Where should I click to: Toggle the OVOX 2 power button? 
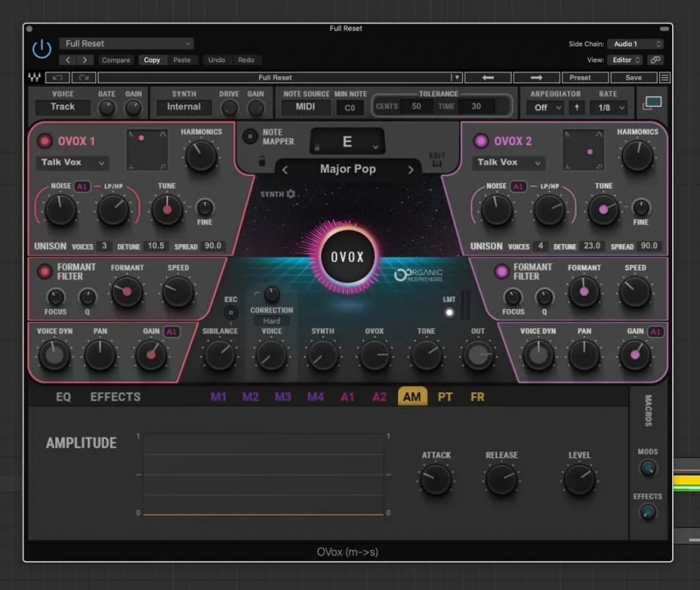[480, 141]
